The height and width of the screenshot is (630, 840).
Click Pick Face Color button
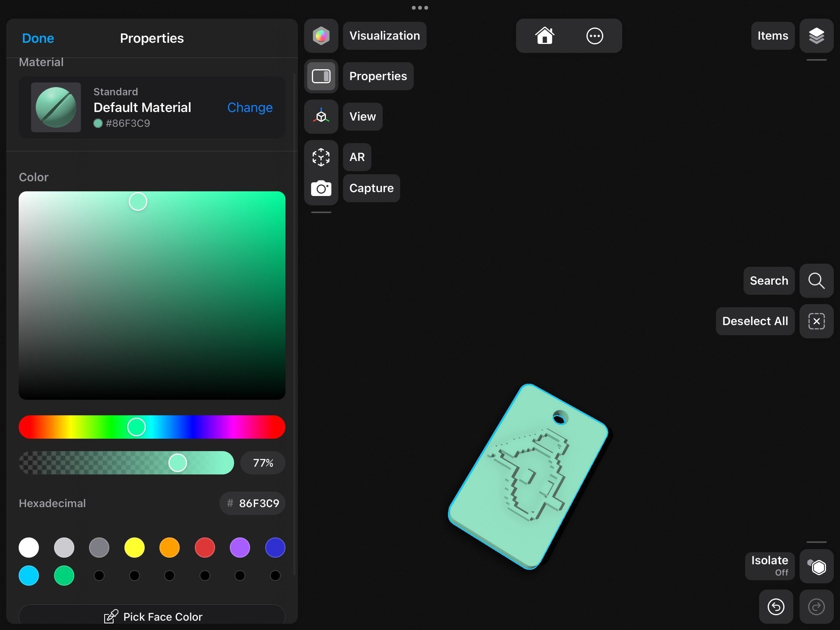click(152, 616)
